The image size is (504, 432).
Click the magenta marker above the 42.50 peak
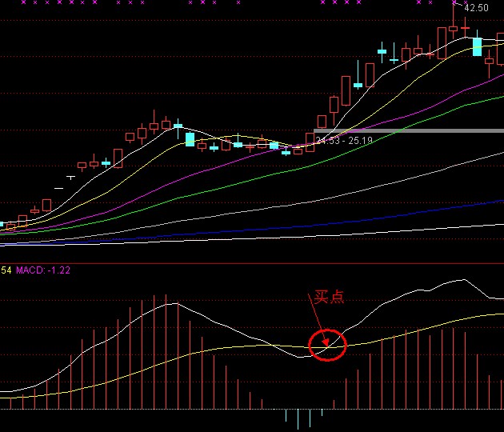[454, 2]
